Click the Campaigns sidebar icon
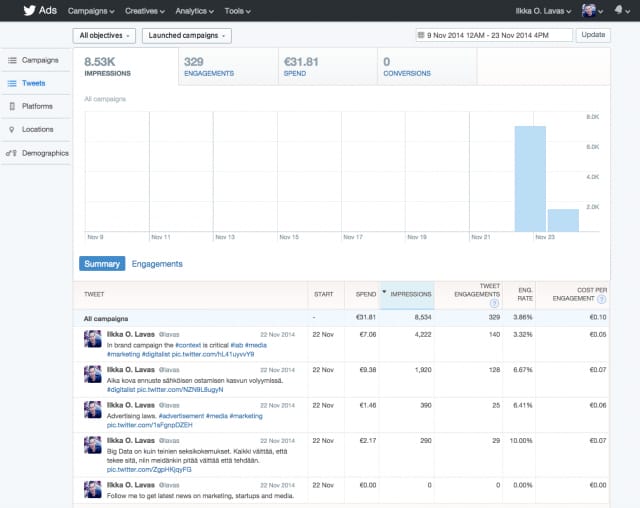This screenshot has width=640, height=508. pyautogui.click(x=12, y=61)
